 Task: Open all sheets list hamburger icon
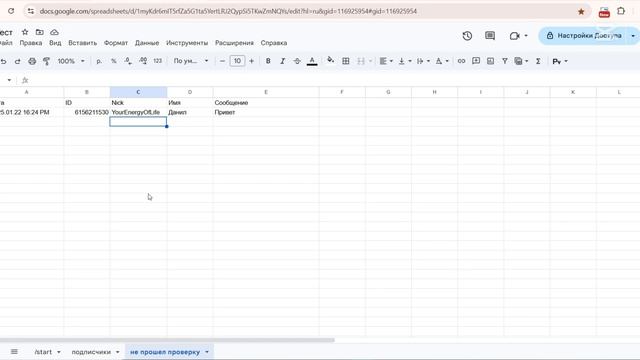[x=14, y=352]
